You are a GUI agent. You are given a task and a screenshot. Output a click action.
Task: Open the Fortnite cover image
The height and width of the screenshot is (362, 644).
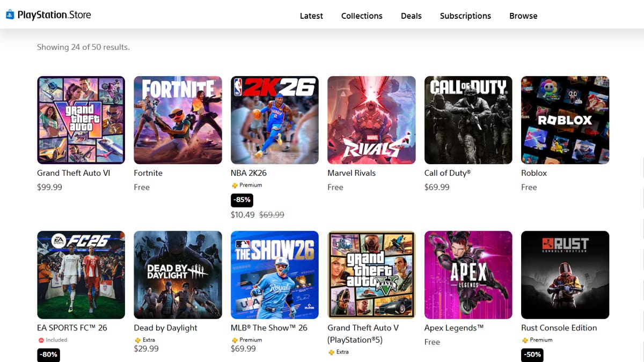pos(178,120)
